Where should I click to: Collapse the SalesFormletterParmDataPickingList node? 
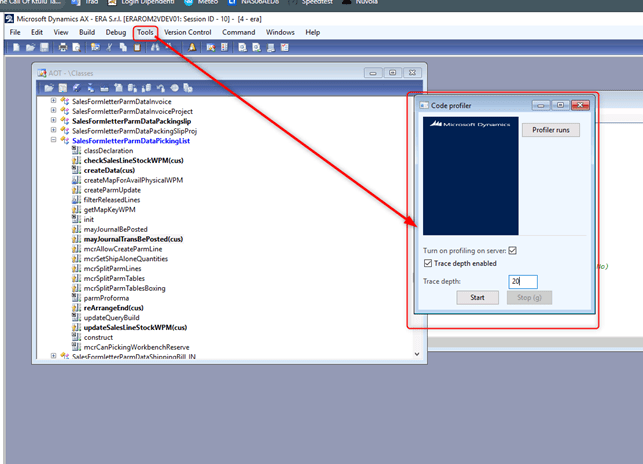55,141
